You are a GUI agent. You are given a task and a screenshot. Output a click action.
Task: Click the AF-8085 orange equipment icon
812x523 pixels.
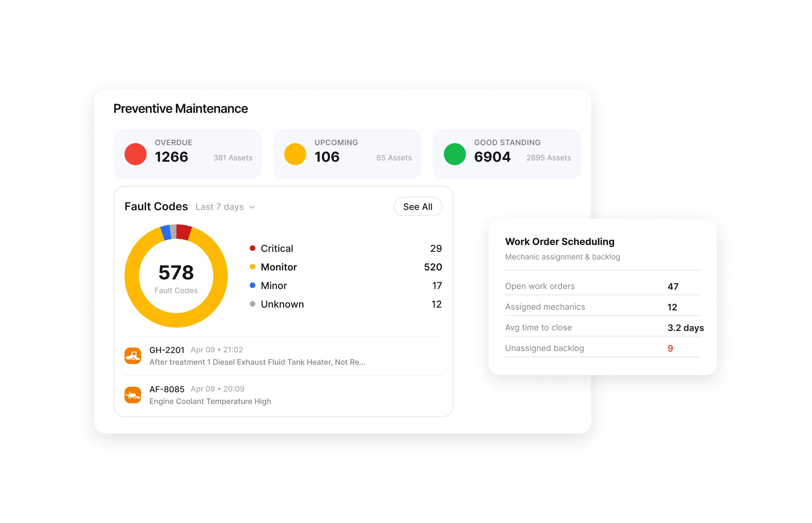133,395
